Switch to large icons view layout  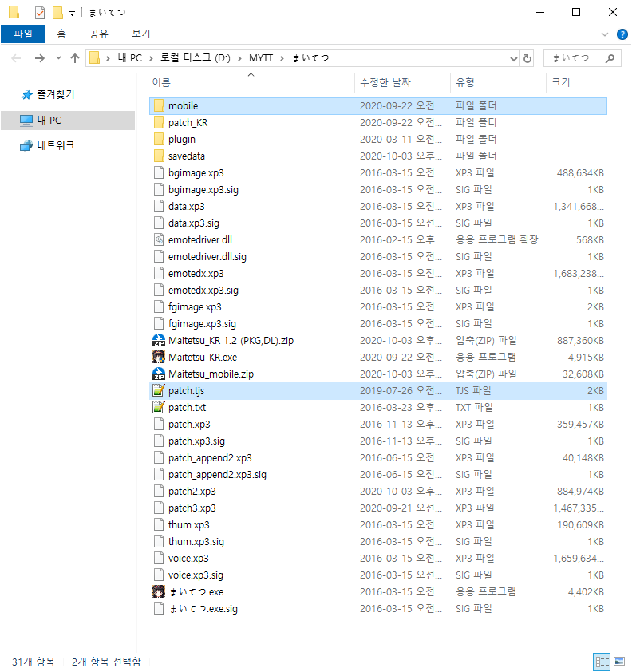(619, 662)
